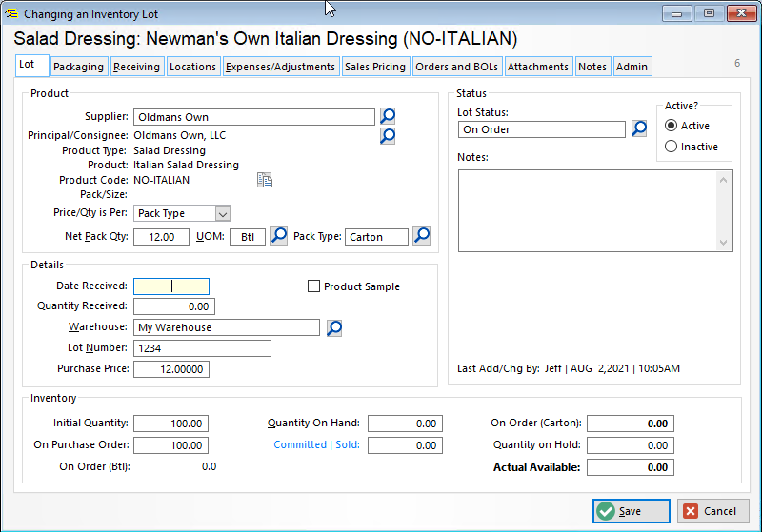762x532 pixels.
Task: Click the Actual Available field
Action: pos(631,467)
